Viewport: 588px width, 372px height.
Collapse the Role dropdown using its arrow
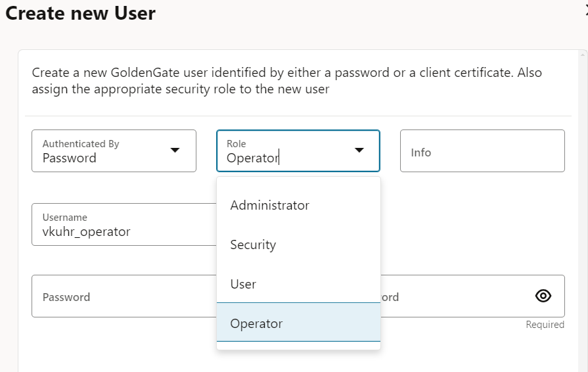359,151
